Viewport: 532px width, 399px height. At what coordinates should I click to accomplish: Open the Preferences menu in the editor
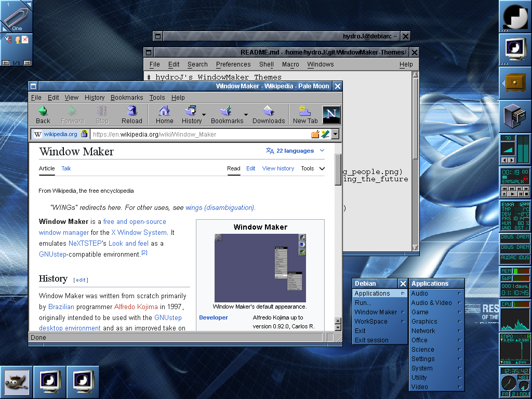click(x=233, y=64)
